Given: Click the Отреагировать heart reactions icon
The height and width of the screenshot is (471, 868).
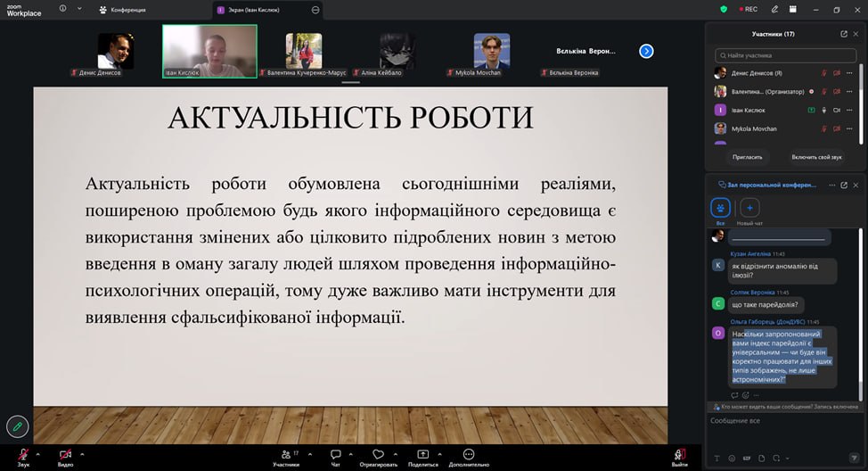Looking at the screenshot, I should click(x=378, y=454).
